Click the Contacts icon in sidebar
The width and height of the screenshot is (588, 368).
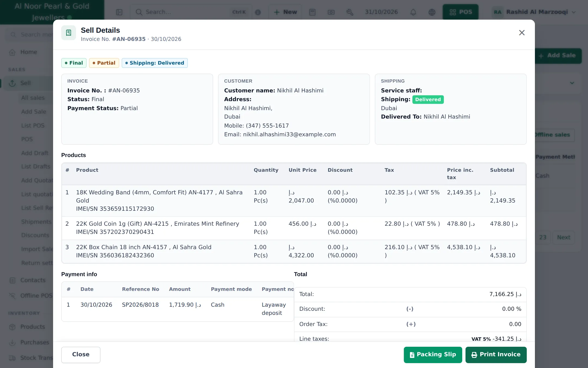tap(12, 280)
